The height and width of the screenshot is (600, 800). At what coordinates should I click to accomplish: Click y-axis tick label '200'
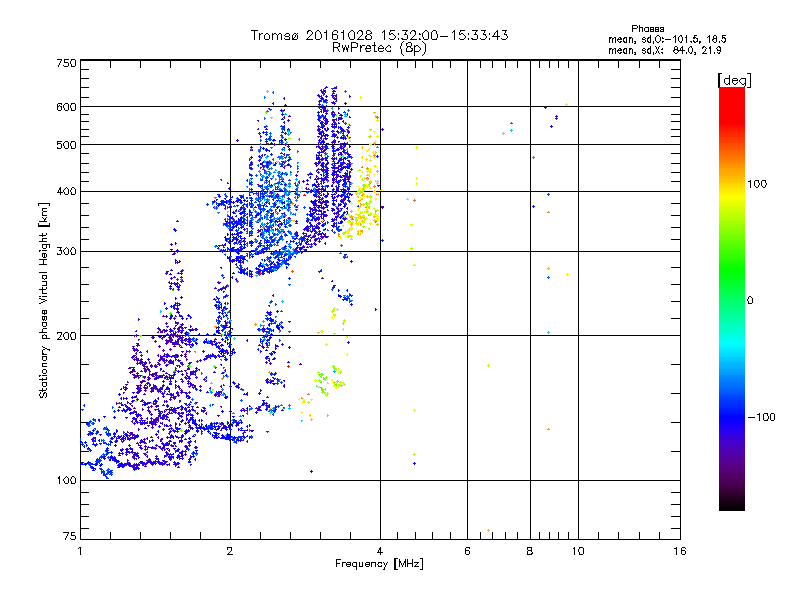coord(66,336)
